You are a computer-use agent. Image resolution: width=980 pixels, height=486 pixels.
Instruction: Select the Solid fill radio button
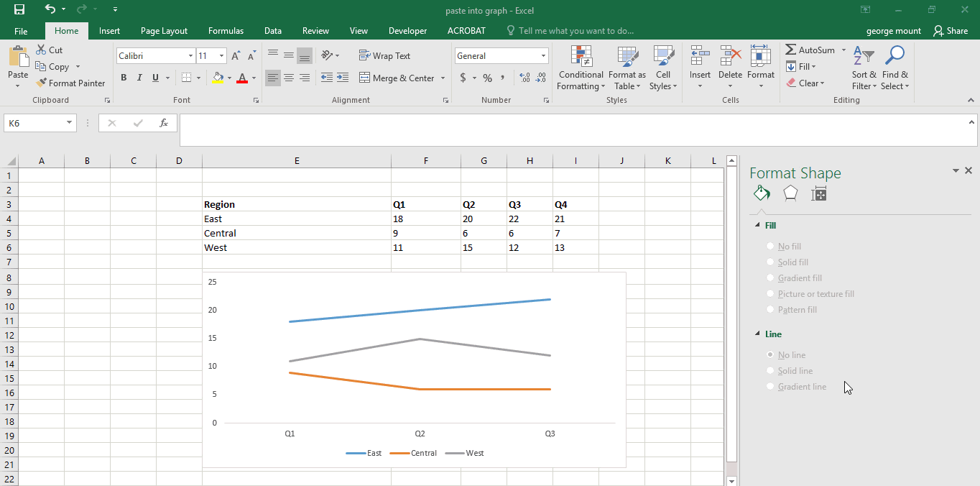[x=771, y=262]
